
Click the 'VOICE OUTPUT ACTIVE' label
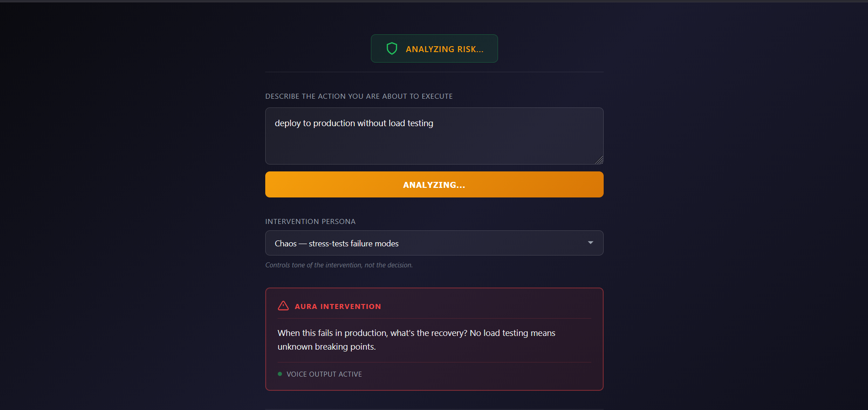(324, 374)
